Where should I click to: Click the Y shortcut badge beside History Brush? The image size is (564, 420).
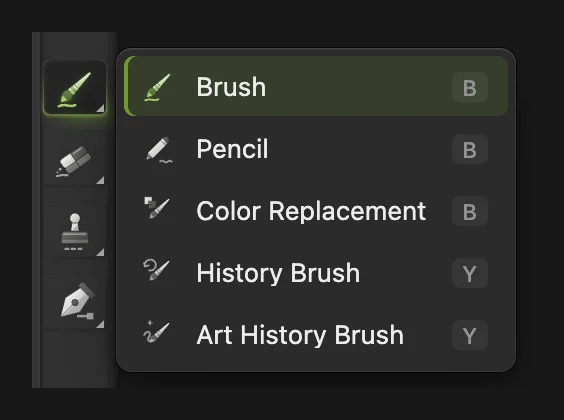(470, 273)
